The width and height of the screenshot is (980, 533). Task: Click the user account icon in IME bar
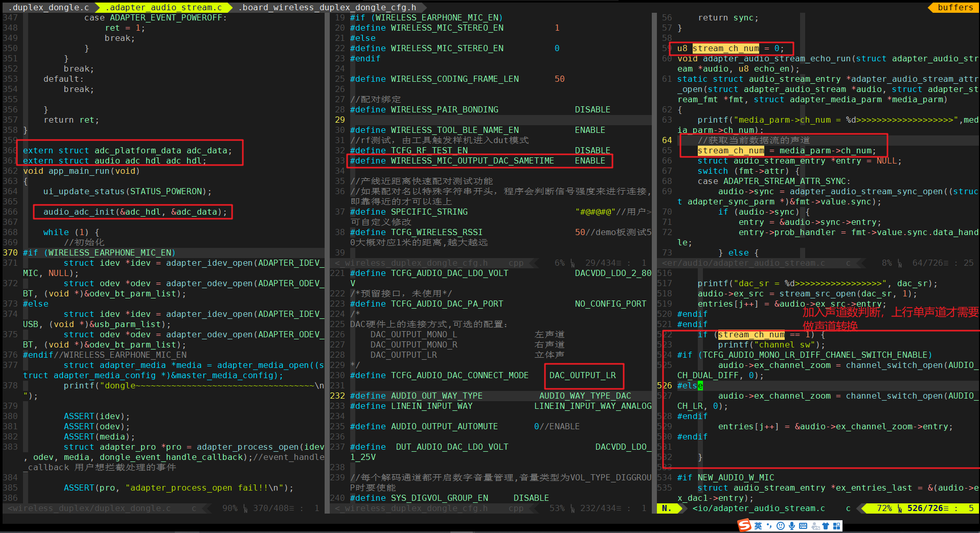tap(815, 526)
